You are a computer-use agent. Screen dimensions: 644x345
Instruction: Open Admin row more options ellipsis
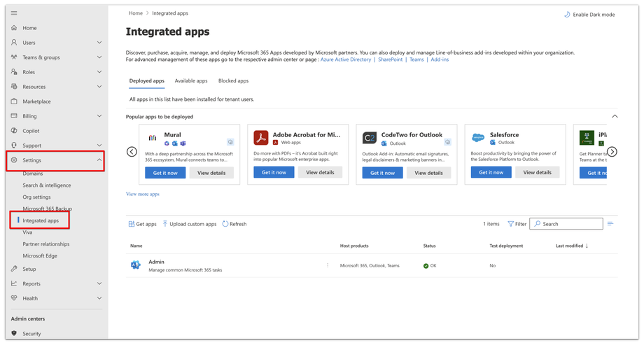[x=328, y=266]
